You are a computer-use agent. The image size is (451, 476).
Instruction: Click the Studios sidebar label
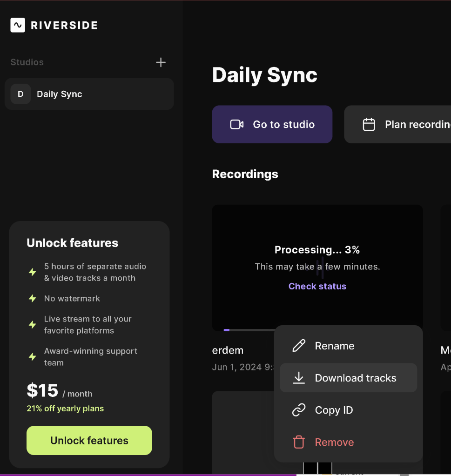click(27, 62)
